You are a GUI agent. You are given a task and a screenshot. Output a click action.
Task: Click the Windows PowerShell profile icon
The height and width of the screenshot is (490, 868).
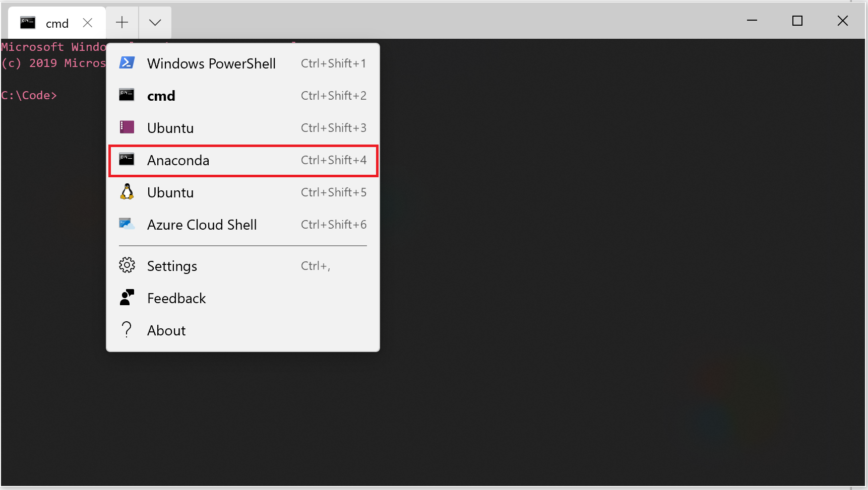coord(127,63)
